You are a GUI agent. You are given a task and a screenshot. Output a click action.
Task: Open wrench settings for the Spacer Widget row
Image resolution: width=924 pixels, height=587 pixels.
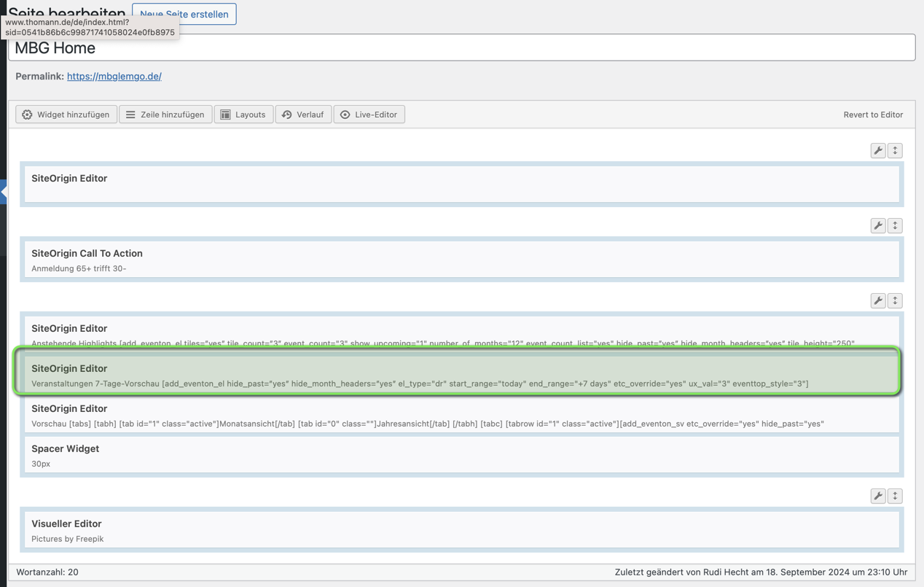(x=878, y=300)
